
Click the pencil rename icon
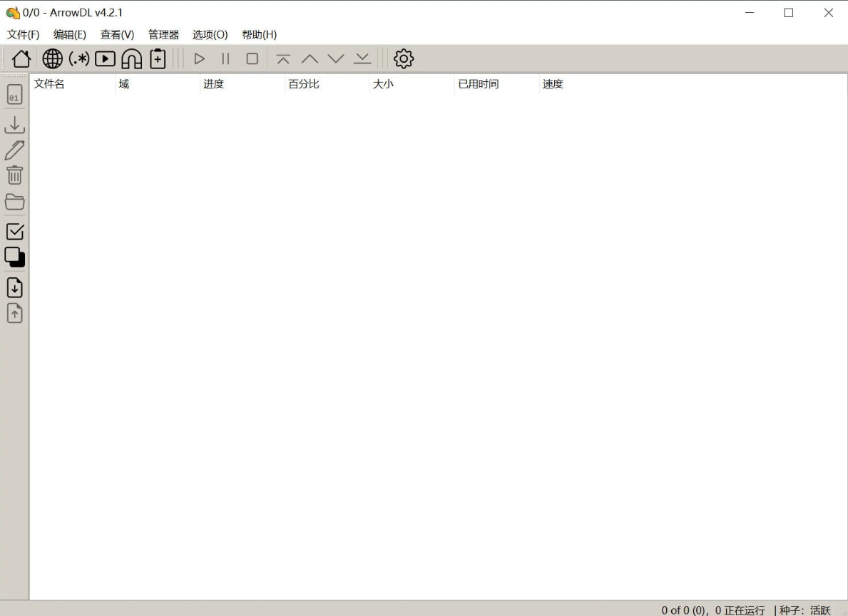[x=15, y=150]
